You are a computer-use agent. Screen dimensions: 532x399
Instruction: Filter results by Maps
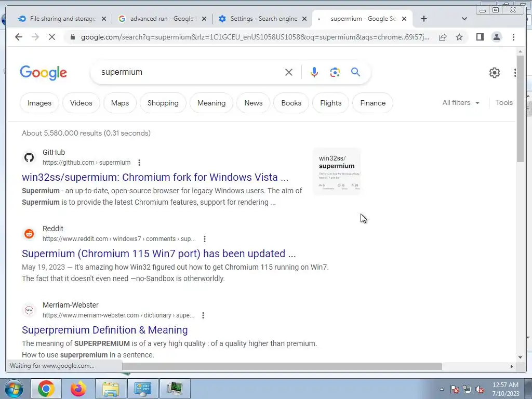click(x=120, y=103)
